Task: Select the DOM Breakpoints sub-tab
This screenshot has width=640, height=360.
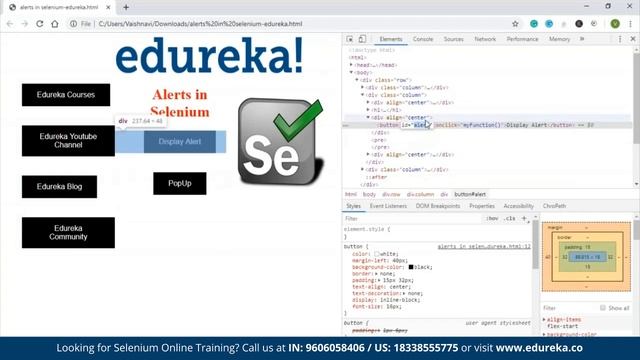Action: pos(438,206)
